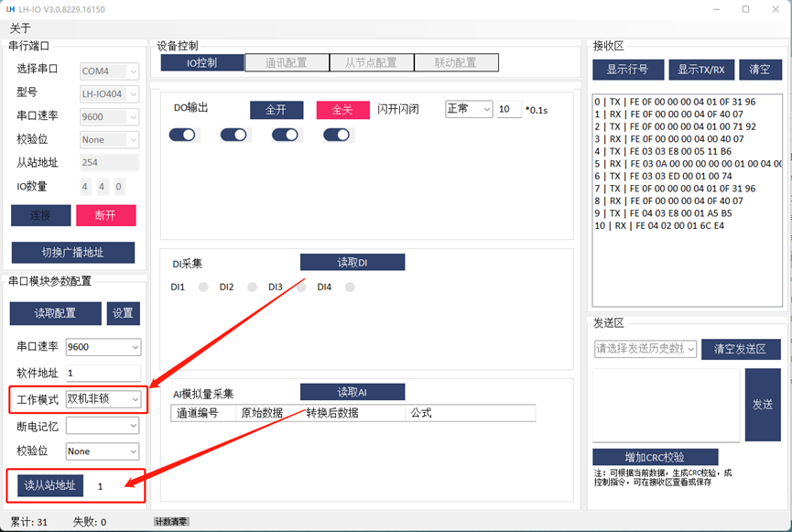Screen dimensions: 792x532
Task: Toggle the second DO output switch
Action: coord(233,135)
